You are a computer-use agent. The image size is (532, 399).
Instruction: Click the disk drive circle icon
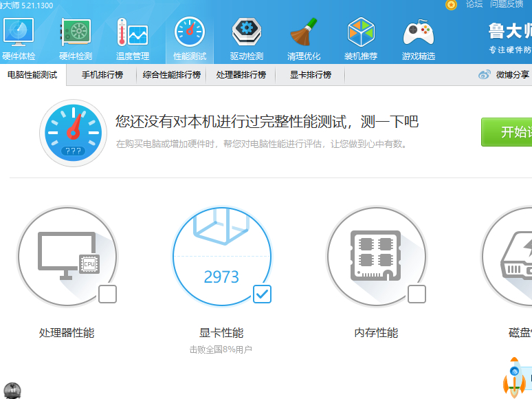click(x=507, y=257)
